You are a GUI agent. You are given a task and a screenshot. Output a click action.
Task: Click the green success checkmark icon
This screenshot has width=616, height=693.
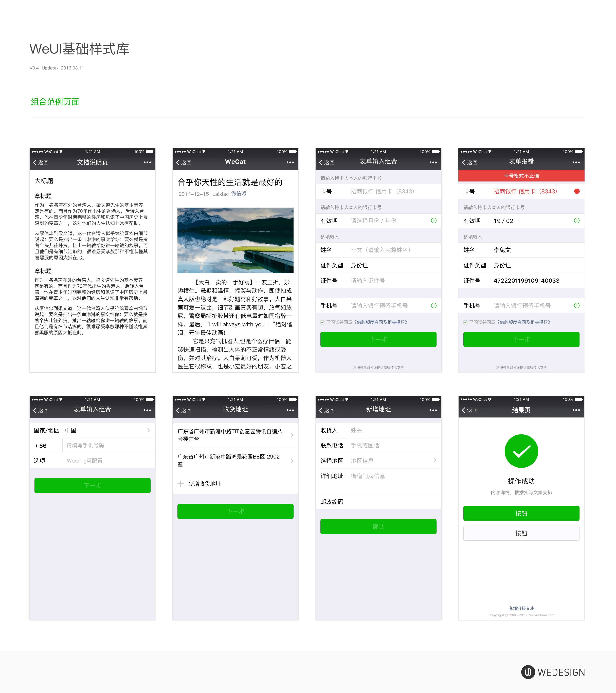point(521,451)
